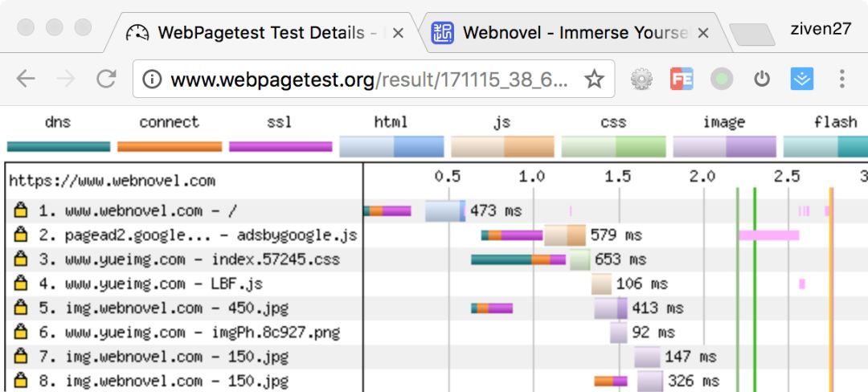Viewport: 868px width, 392px height.
Task: Open Chrome three-dot menu
Action: (x=841, y=79)
